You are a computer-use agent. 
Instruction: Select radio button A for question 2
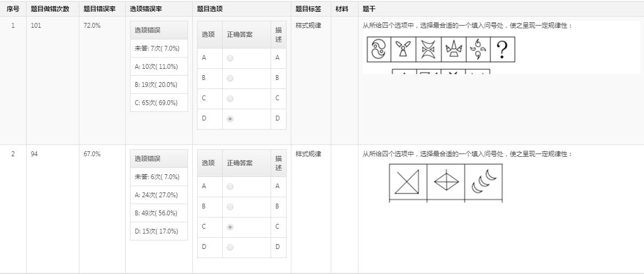230,187
